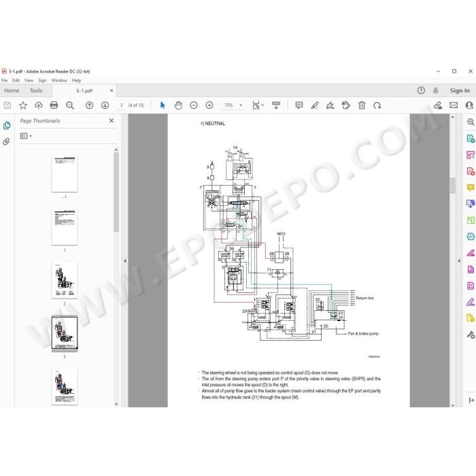Click the scrolling mode icon
476x476 pixels.
tap(276, 105)
